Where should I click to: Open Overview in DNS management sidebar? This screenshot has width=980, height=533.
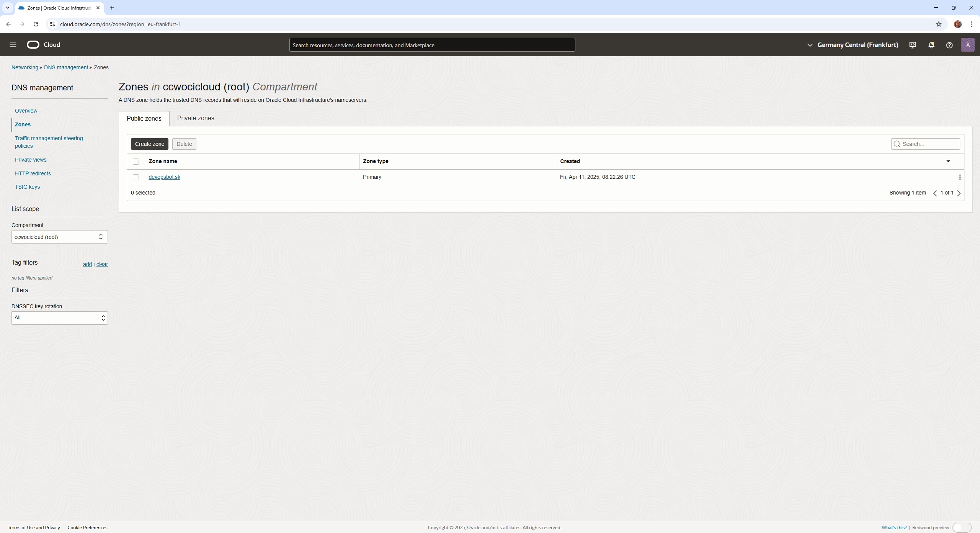pyautogui.click(x=26, y=111)
